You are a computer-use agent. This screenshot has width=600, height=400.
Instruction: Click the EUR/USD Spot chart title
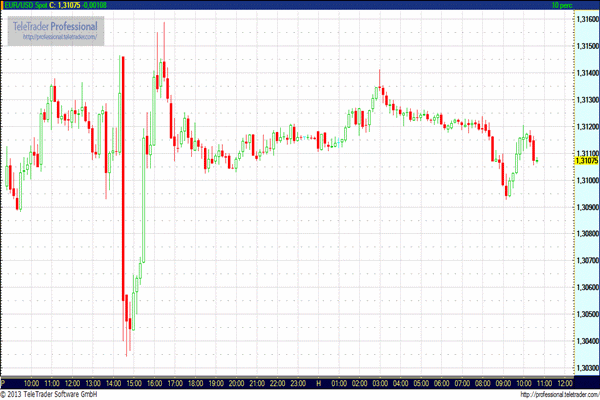click(x=26, y=5)
